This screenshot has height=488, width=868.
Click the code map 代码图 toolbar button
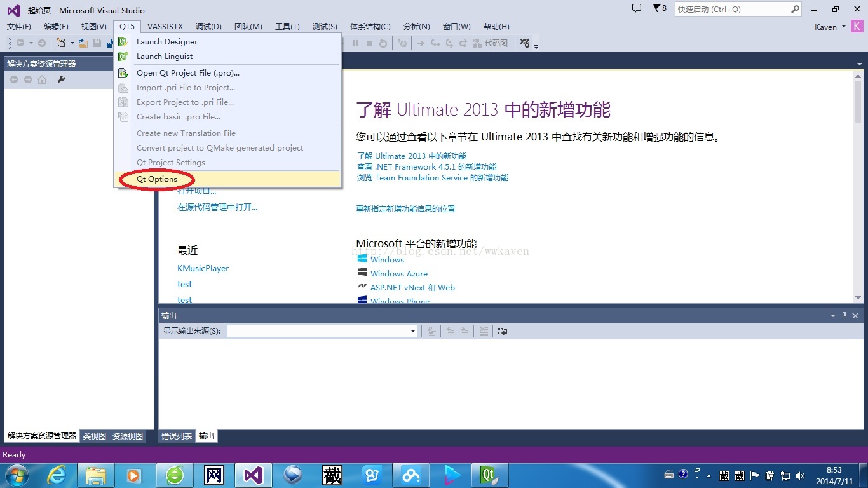pyautogui.click(x=490, y=43)
